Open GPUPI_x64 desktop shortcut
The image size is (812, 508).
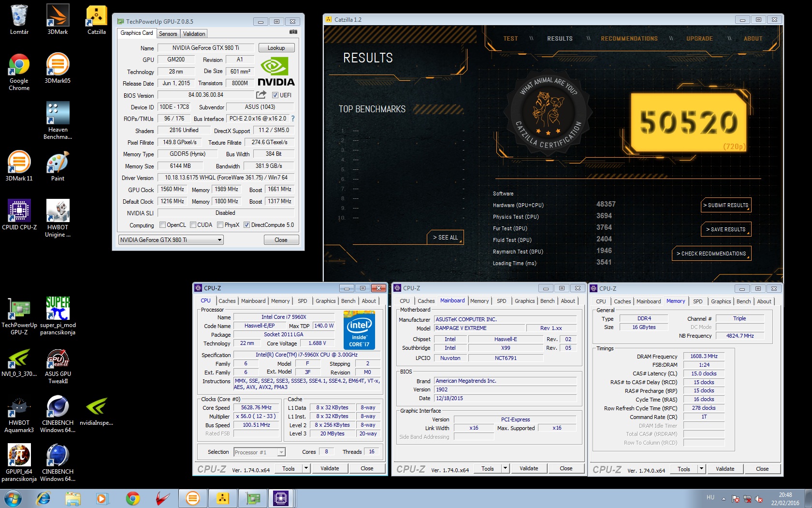(x=19, y=463)
